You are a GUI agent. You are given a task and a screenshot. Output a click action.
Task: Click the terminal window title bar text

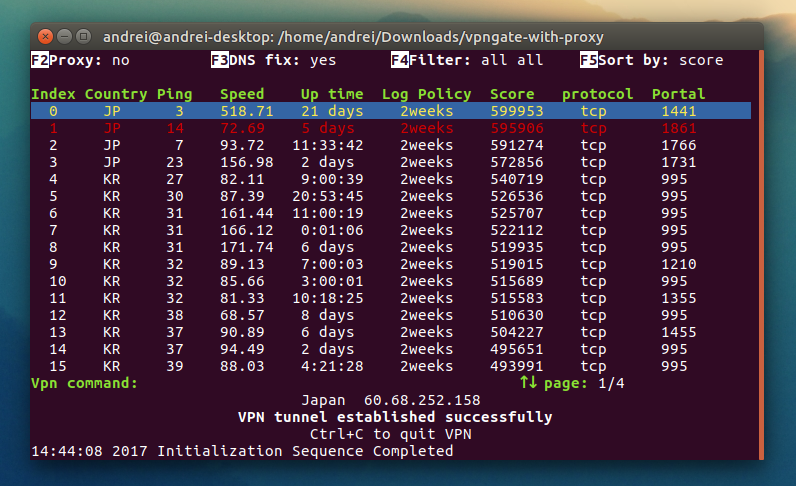[x=353, y=37]
